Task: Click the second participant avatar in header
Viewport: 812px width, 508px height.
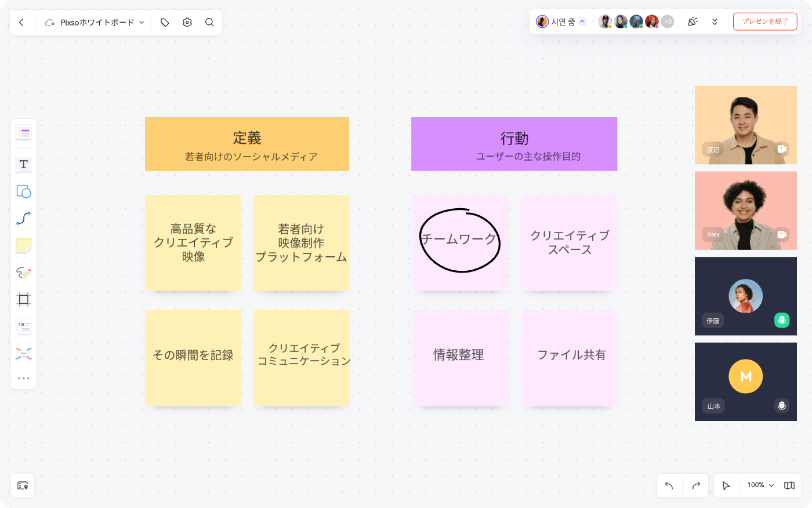Action: 621,21
